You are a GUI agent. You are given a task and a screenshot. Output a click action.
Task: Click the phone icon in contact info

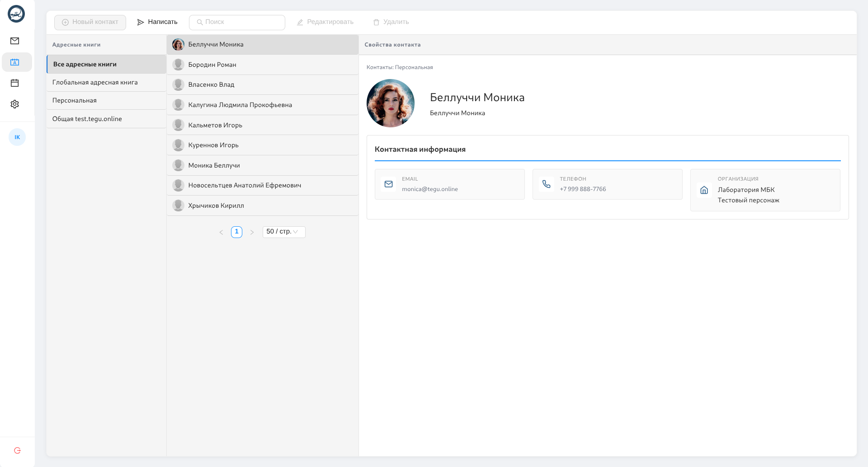(546, 184)
